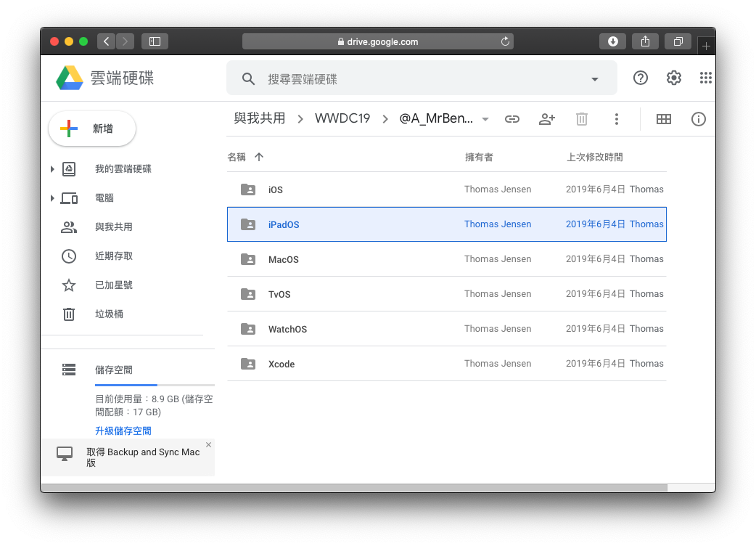Focus the 搜尋雲端硬碟 search field
This screenshot has width=756, height=546.
(422, 78)
